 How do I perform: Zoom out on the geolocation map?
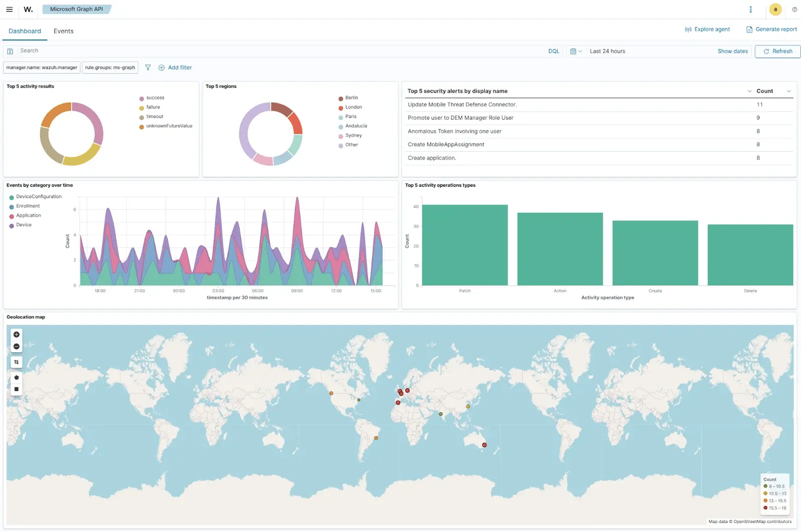17,346
